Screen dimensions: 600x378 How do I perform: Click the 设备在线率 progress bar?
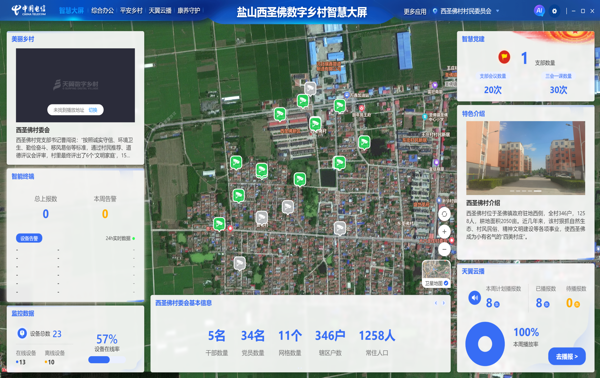click(x=107, y=360)
